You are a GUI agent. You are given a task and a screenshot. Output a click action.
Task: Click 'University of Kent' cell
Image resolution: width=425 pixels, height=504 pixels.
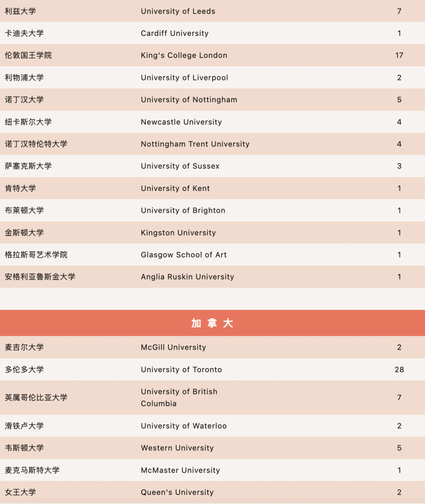click(x=175, y=188)
